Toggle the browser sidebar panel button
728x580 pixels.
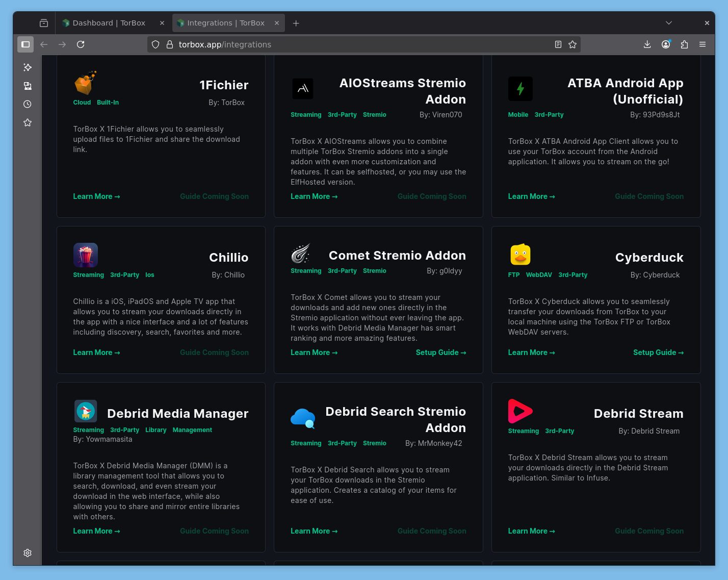[x=25, y=44]
